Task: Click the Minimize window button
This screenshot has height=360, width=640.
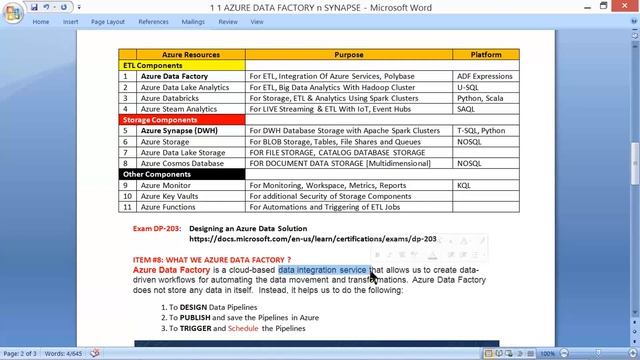Action: point(587,7)
